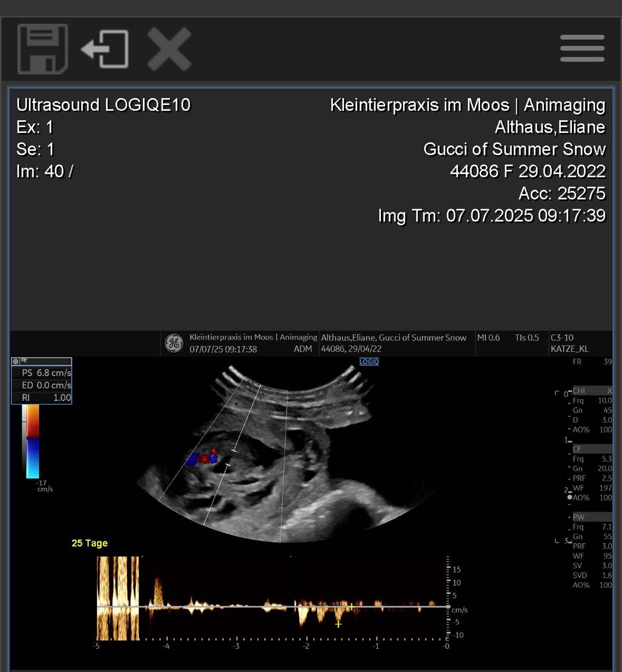Click the red-blue color Doppler velocity scale bar

pos(33,441)
